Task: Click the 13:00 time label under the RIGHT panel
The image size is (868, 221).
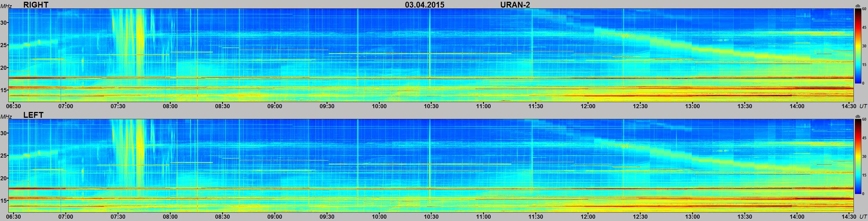Action: click(692, 106)
